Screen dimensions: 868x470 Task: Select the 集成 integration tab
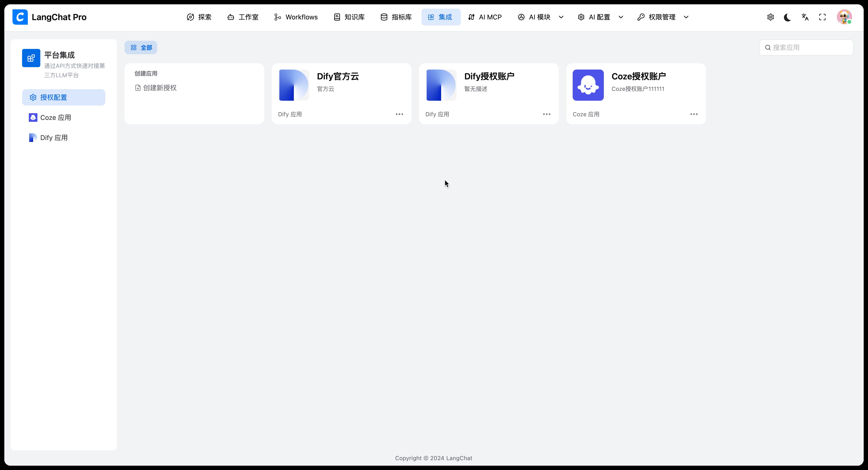[441, 17]
